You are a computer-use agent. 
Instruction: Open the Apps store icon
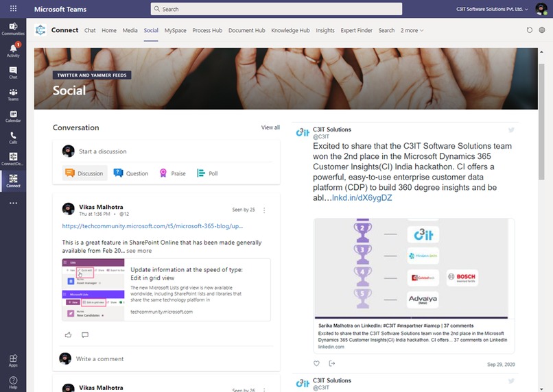[13, 360]
